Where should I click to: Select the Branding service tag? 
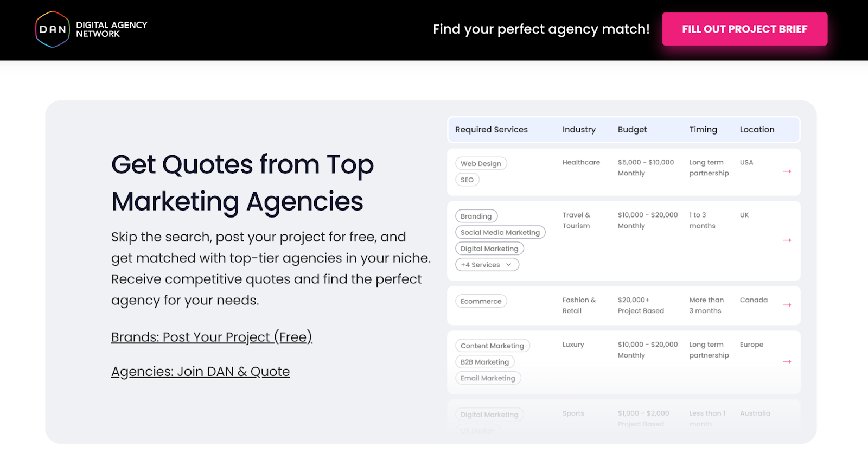point(476,216)
